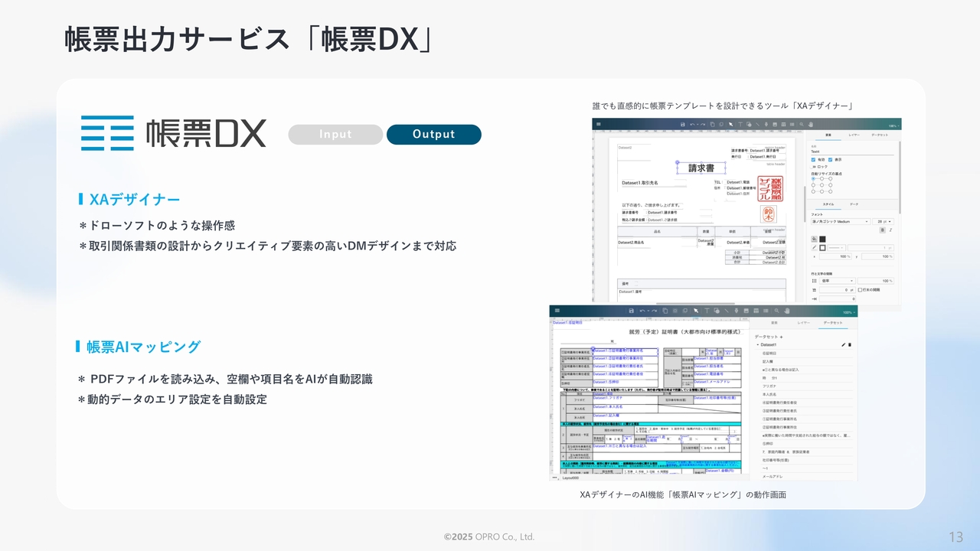980x551 pixels.
Task: Open the 源ノ角ゴシック Medium font dropdown
Action: coord(840,221)
